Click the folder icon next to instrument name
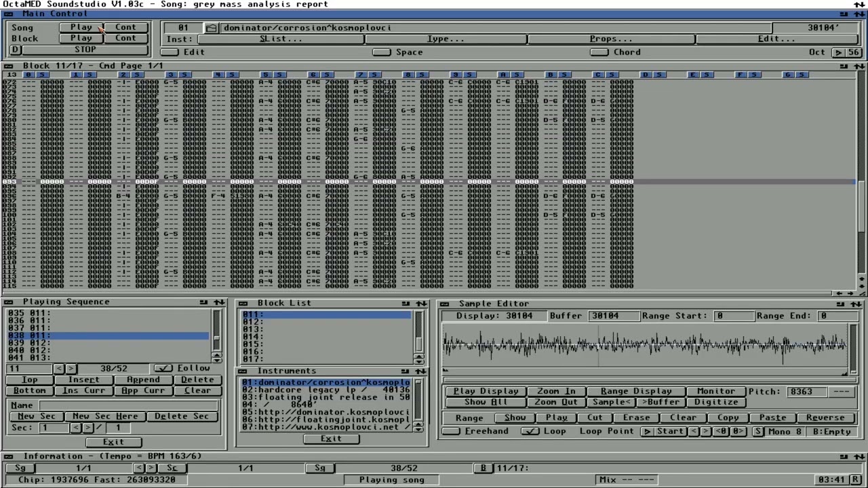 (212, 28)
